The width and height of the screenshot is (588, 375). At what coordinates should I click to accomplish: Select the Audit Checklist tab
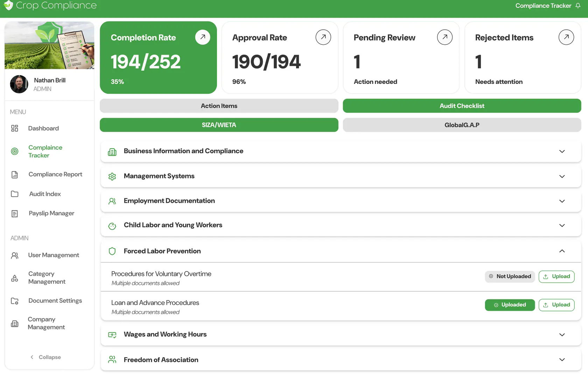pos(462,106)
